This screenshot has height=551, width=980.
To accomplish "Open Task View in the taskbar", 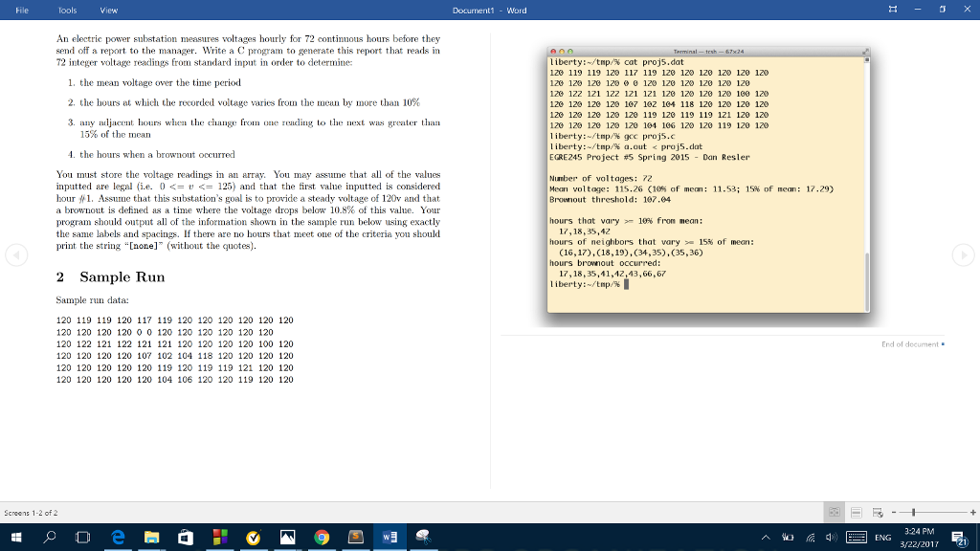I will [x=84, y=537].
